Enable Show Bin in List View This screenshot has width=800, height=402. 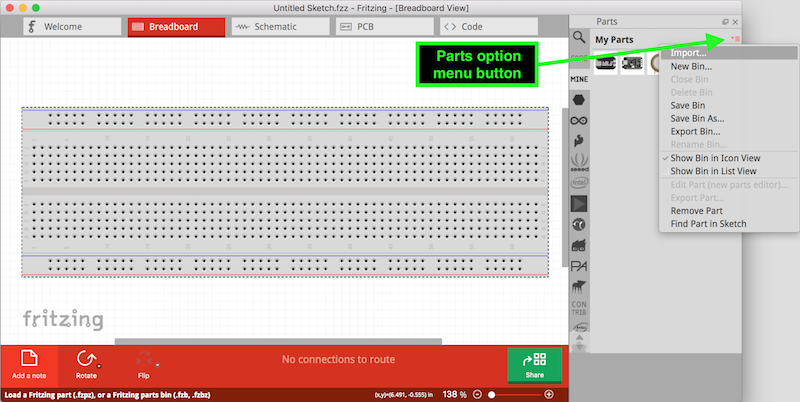coord(729,171)
